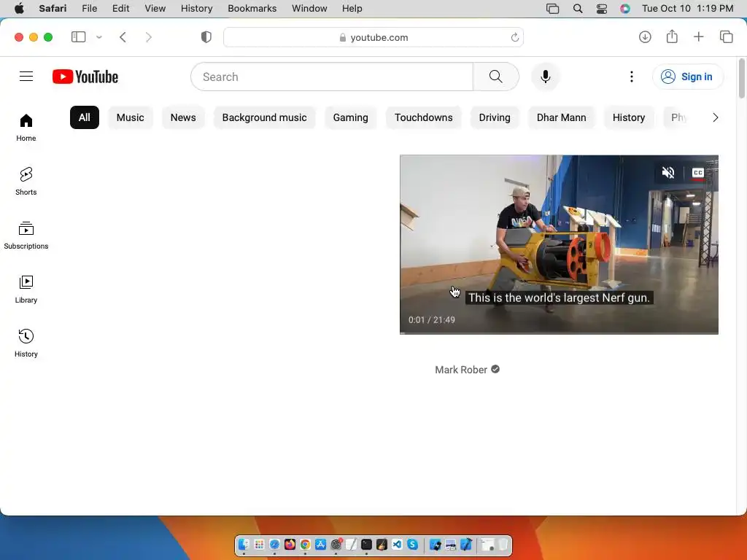Open the Apple menu
The width and height of the screenshot is (747, 560).
[x=19, y=9]
